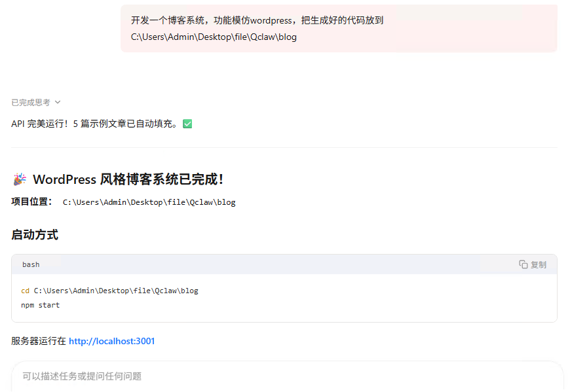Click the 复制 text label in the code header
Image resolution: width=570 pixels, height=392 pixels.
[538, 264]
